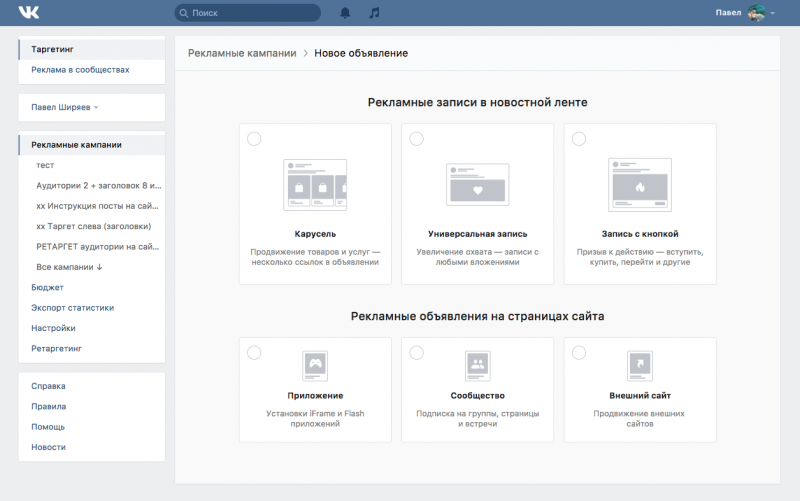The width and height of the screenshot is (800, 501).
Task: Click the Приложение card title
Action: tap(315, 395)
